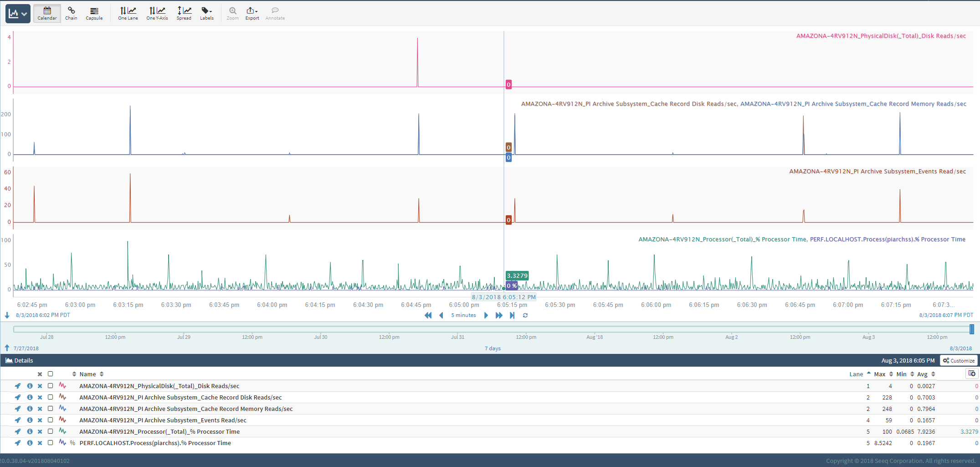Open the 5 minutes duration selector
980x467 pixels.
[463, 315]
